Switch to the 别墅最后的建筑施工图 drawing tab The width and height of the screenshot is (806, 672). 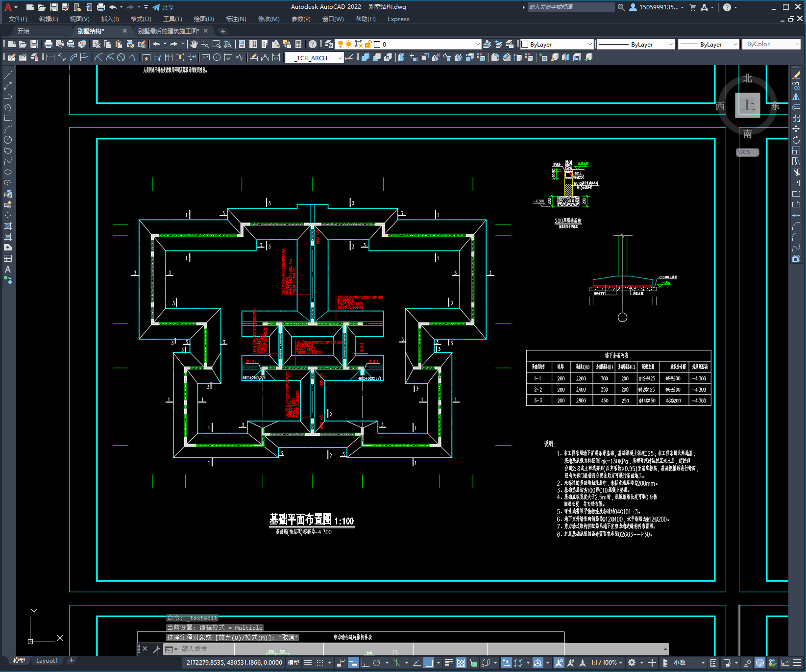(x=169, y=31)
